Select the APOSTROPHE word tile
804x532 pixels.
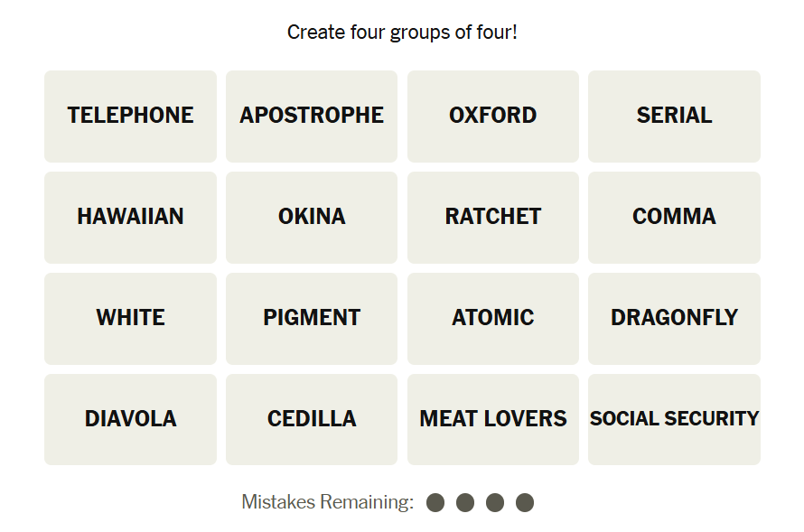[312, 117]
